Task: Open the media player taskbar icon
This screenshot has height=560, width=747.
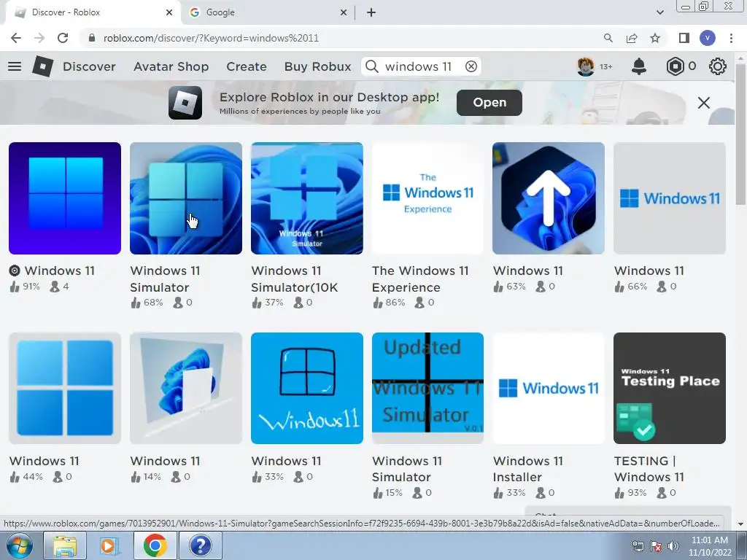Action: (109, 545)
